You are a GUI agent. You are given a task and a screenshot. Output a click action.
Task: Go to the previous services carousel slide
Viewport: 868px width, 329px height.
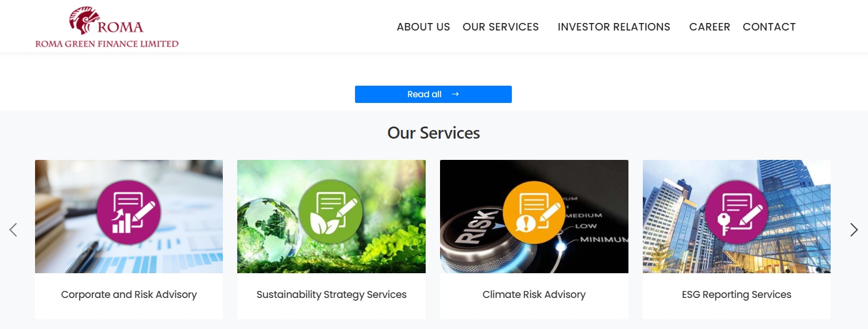coord(13,229)
